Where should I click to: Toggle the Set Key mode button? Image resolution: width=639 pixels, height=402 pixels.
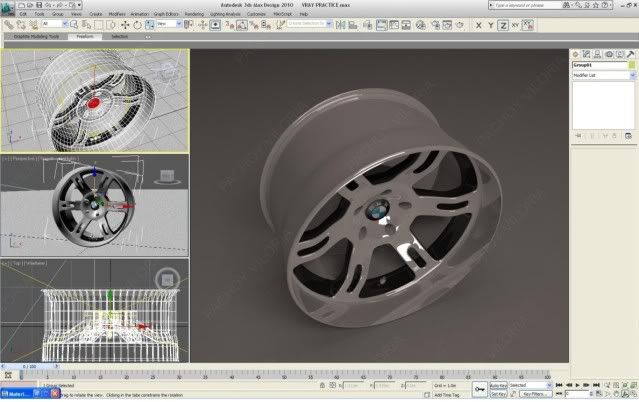498,394
